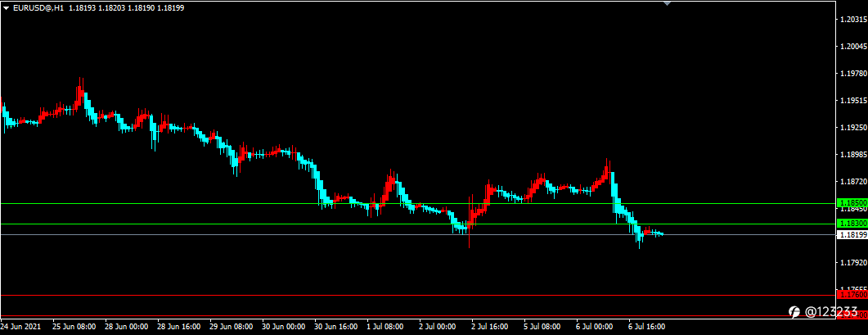Click the 1.19780 price scale value
The height and width of the screenshot is (335, 868).
tap(853, 73)
